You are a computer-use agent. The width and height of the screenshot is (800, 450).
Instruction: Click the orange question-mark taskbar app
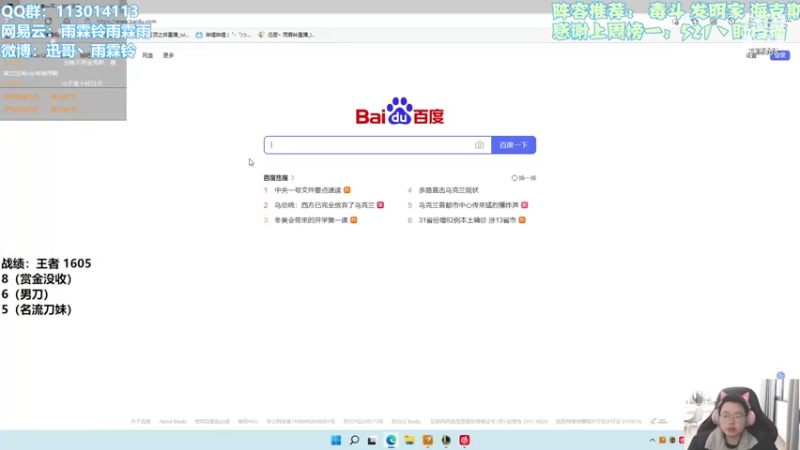click(428, 440)
